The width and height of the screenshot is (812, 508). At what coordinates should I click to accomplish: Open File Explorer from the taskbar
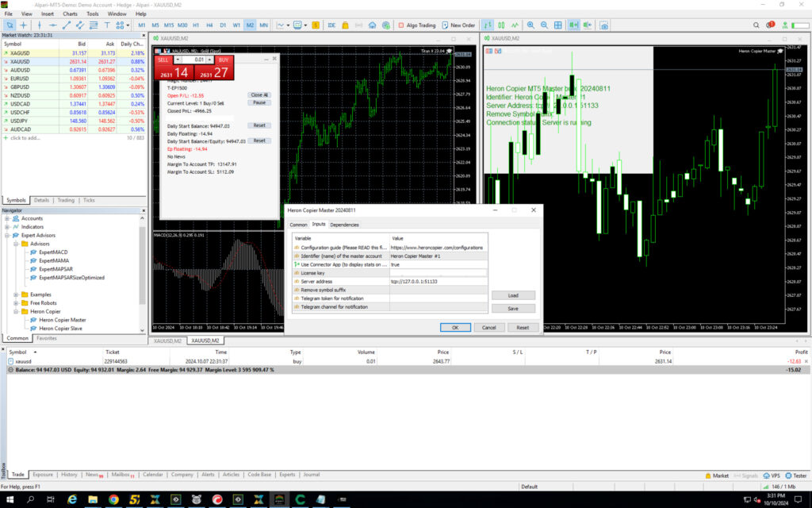(93, 499)
